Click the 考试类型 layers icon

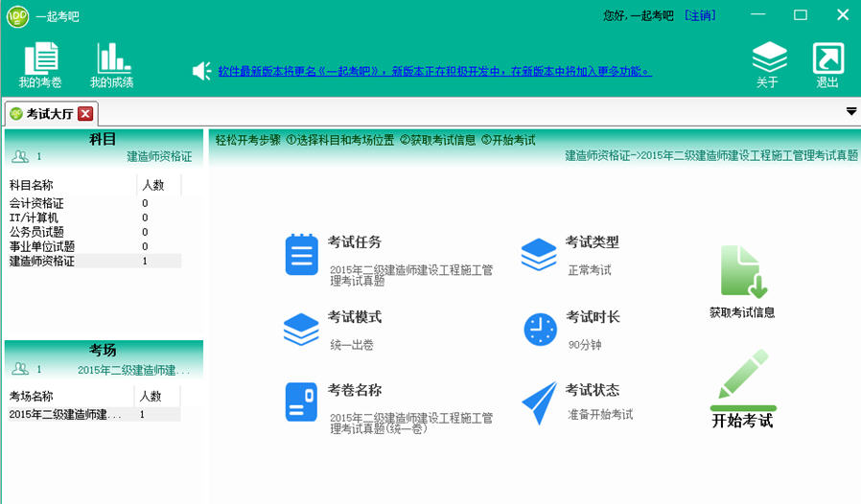539,254
